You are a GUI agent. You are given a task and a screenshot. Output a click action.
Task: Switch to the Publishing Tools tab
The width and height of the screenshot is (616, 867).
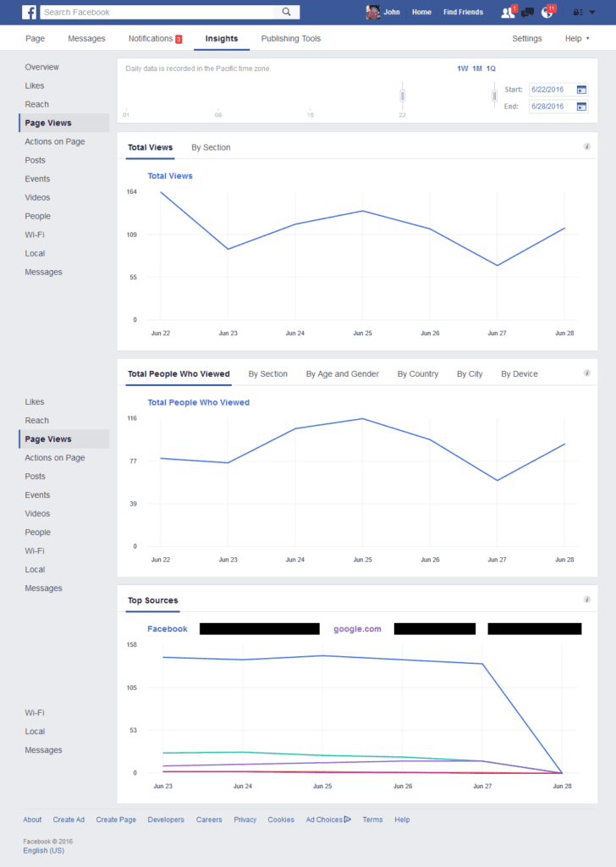290,39
